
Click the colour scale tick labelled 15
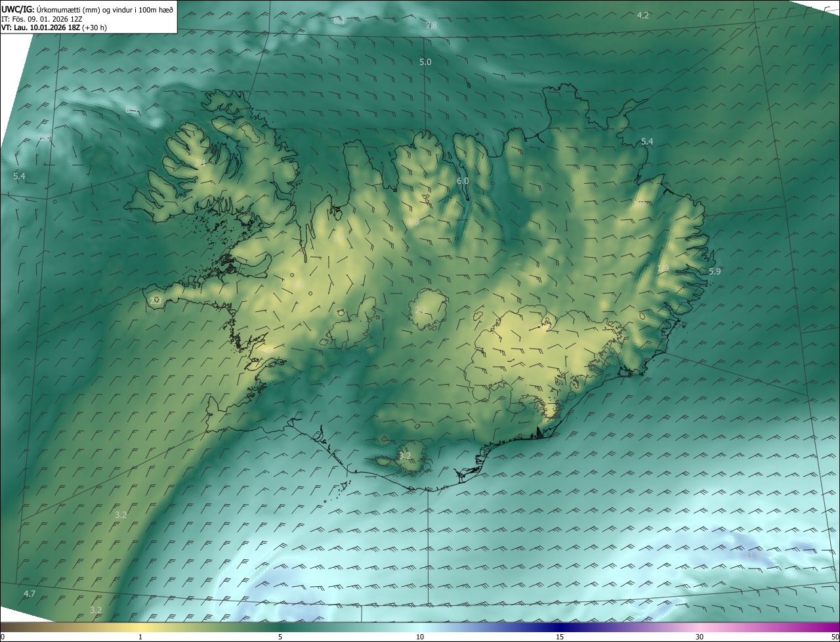pyautogui.click(x=560, y=637)
